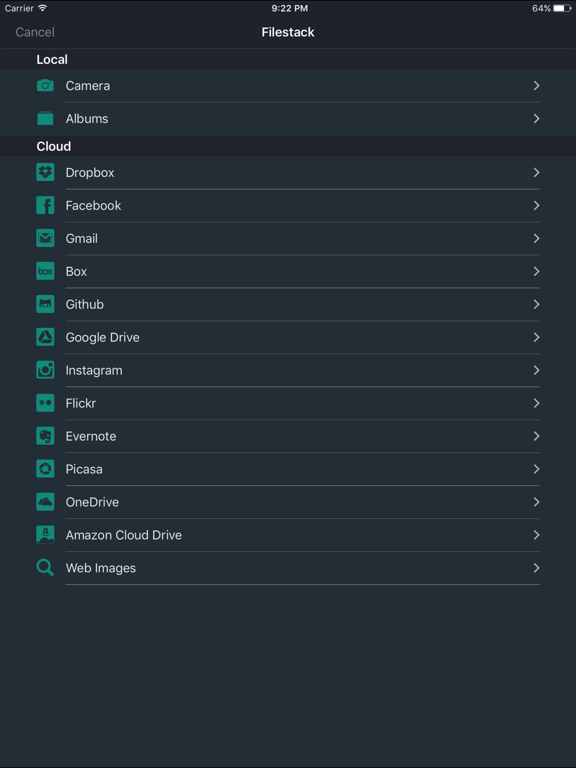Open Instagram using its arrow
The height and width of the screenshot is (768, 576).
click(536, 370)
